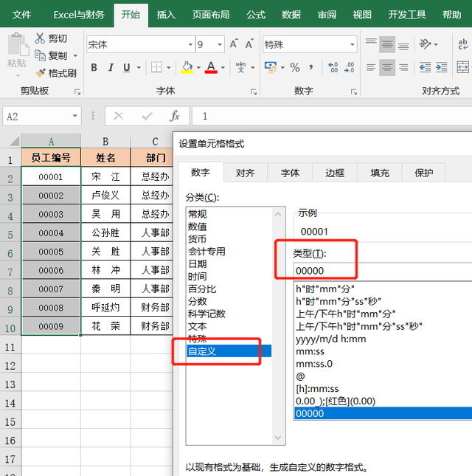Click the 类型 type input field
The height and width of the screenshot is (476, 472).
[383, 271]
